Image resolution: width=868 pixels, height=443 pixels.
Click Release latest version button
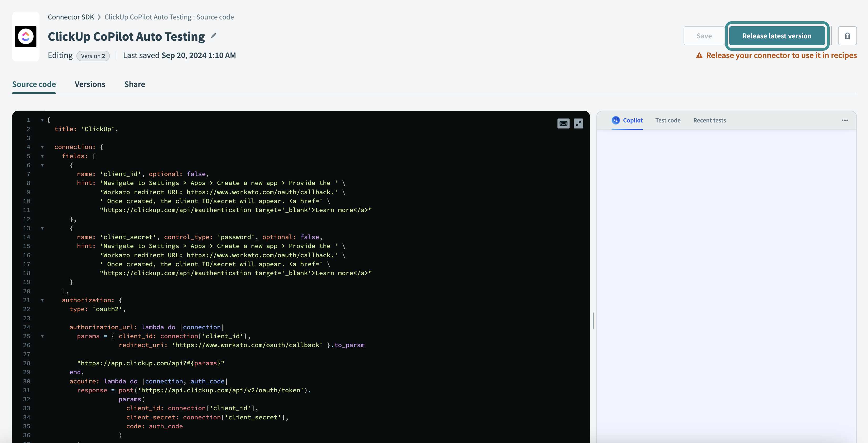(x=777, y=36)
